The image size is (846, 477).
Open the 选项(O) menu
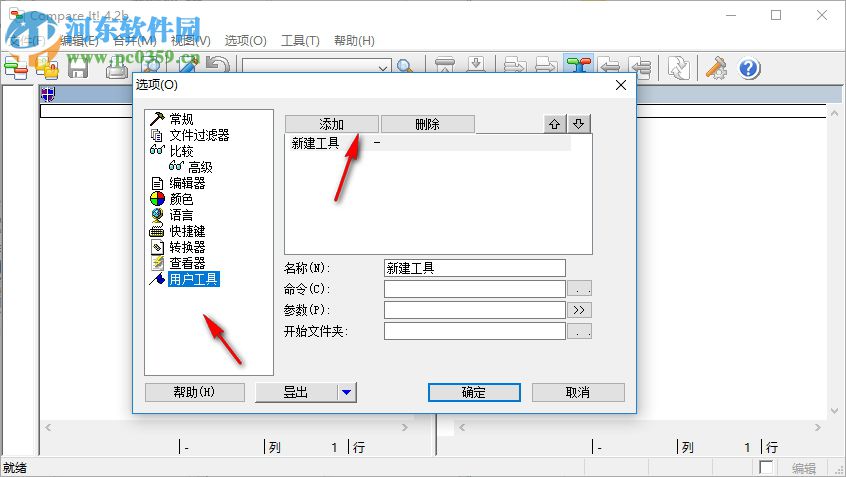[x=245, y=40]
